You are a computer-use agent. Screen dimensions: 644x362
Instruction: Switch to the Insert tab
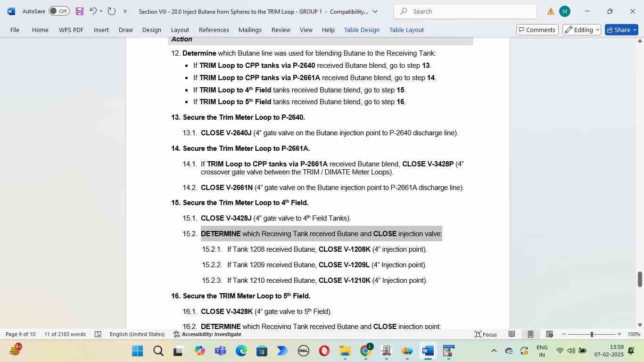coord(101,30)
